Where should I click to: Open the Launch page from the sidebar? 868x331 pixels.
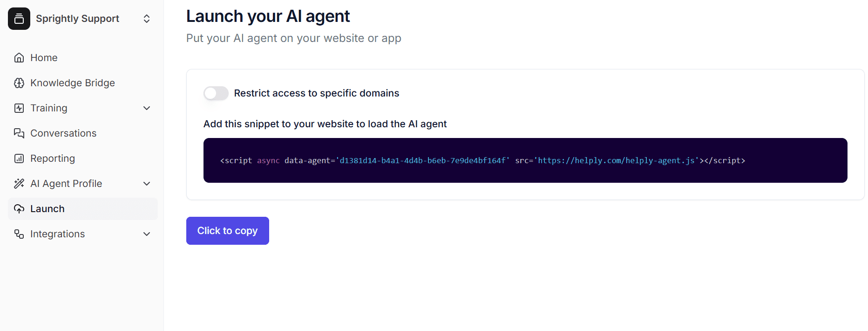47,208
